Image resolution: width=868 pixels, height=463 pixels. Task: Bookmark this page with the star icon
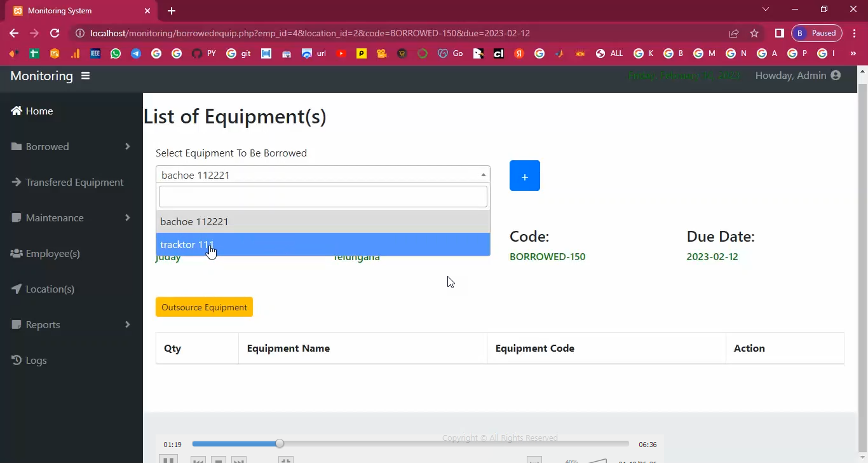(754, 33)
